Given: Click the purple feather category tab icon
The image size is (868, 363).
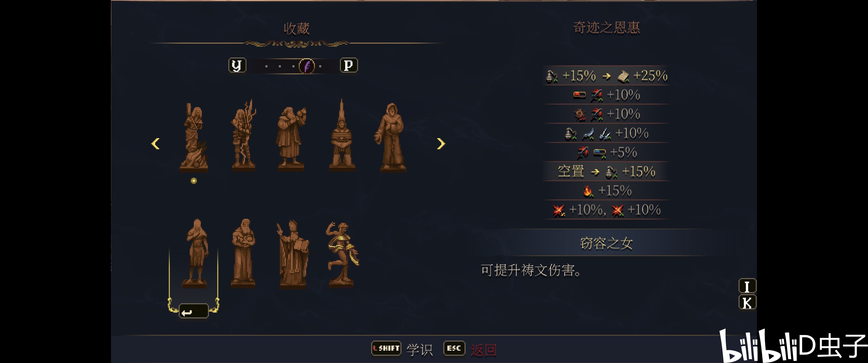Looking at the screenshot, I should tap(307, 66).
